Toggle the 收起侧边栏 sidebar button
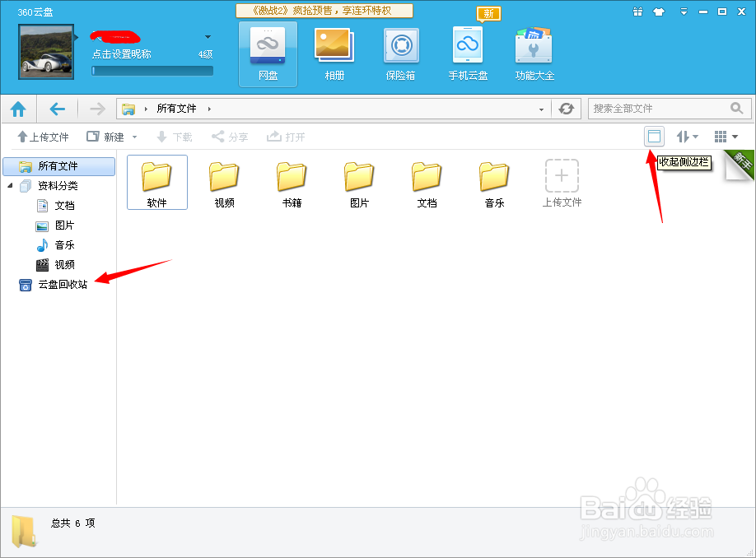This screenshot has height=558, width=756. pyautogui.click(x=654, y=137)
